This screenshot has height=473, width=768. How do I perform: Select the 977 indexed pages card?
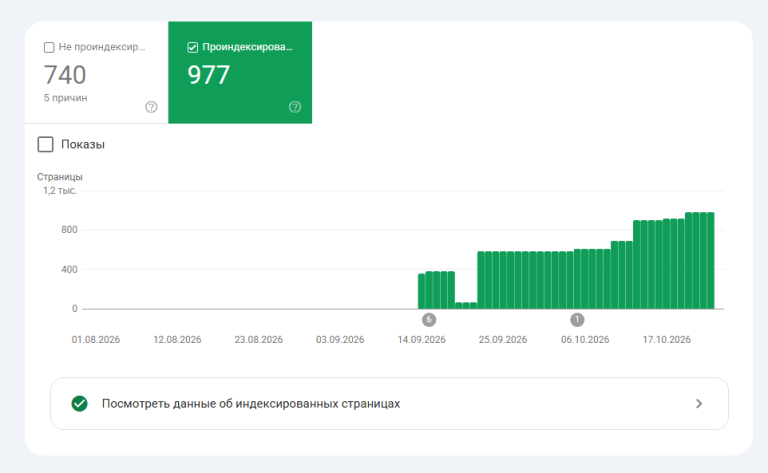coord(240,72)
